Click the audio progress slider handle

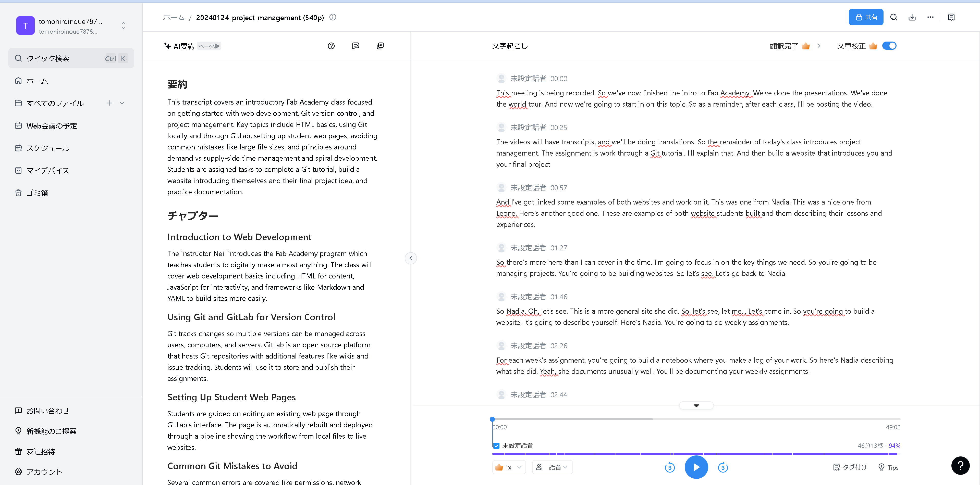tap(492, 419)
